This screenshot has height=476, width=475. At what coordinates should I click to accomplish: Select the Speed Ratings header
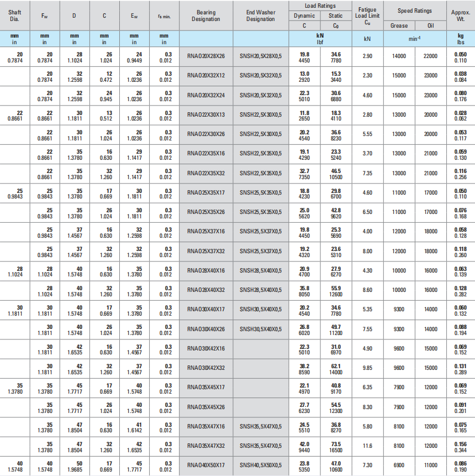(415, 11)
